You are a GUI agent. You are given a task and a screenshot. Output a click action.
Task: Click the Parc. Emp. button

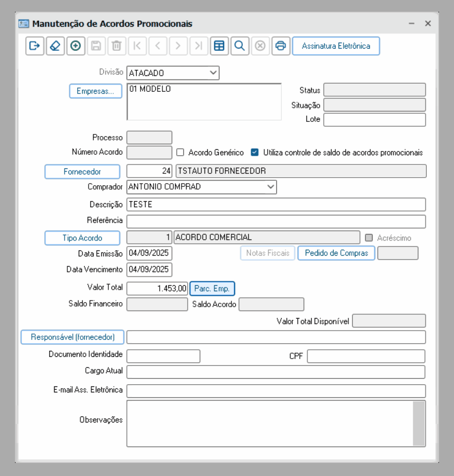coord(212,289)
